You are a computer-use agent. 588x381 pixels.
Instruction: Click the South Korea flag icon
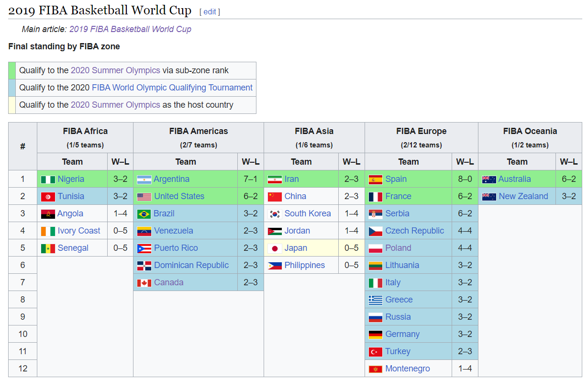click(x=275, y=214)
